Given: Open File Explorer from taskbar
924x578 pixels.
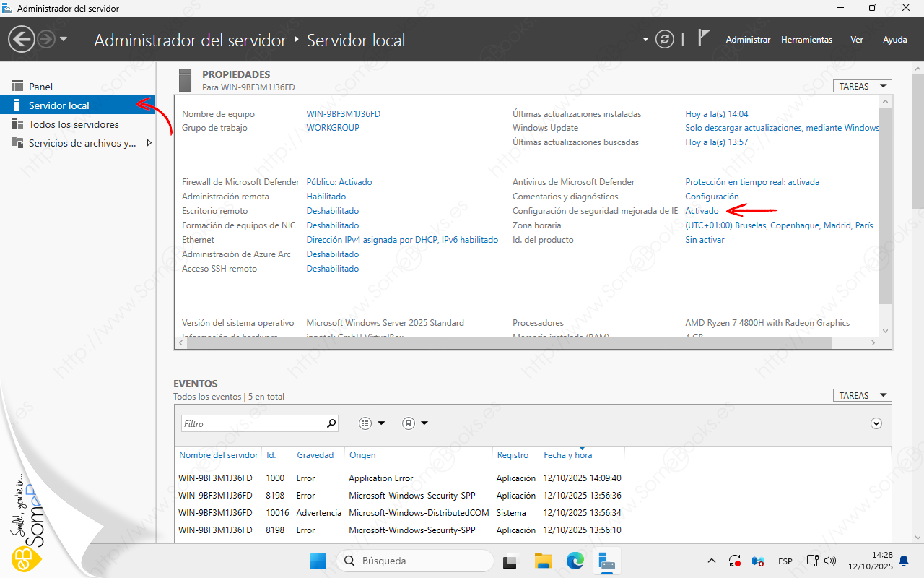Looking at the screenshot, I should click(543, 561).
